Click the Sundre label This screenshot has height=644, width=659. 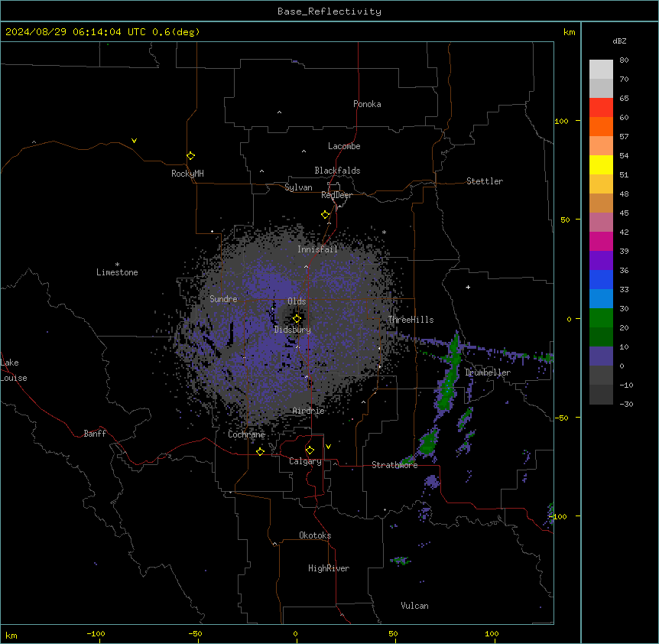tap(223, 299)
